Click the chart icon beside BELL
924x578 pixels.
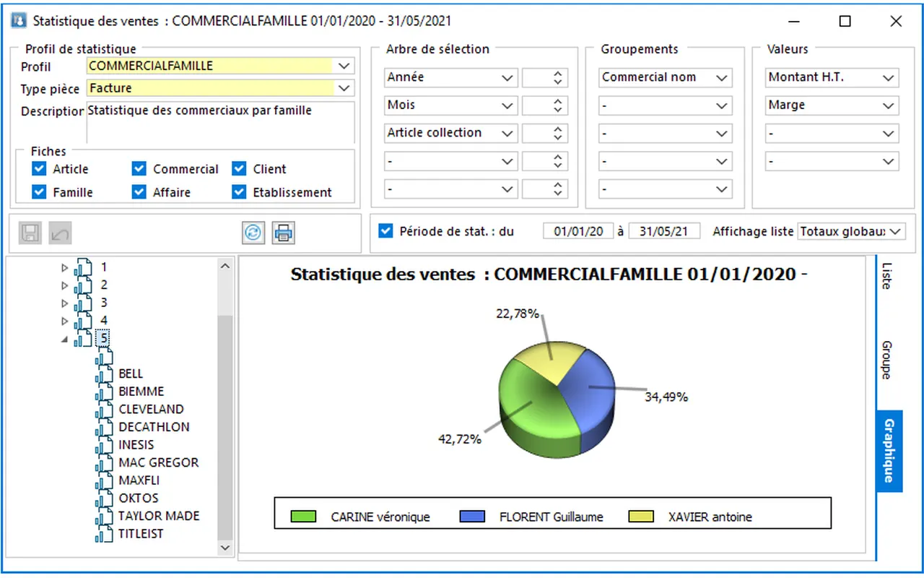[105, 374]
